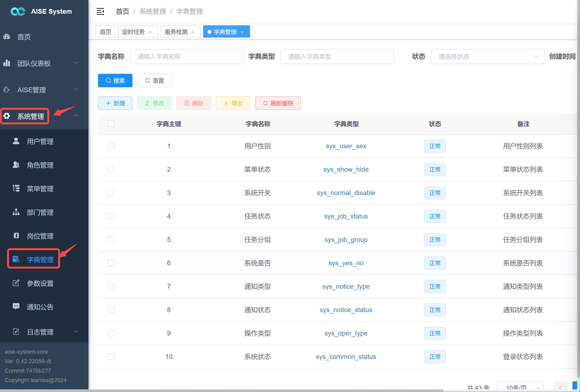
Task: Close the 定时任务 tab
Action: [150, 32]
